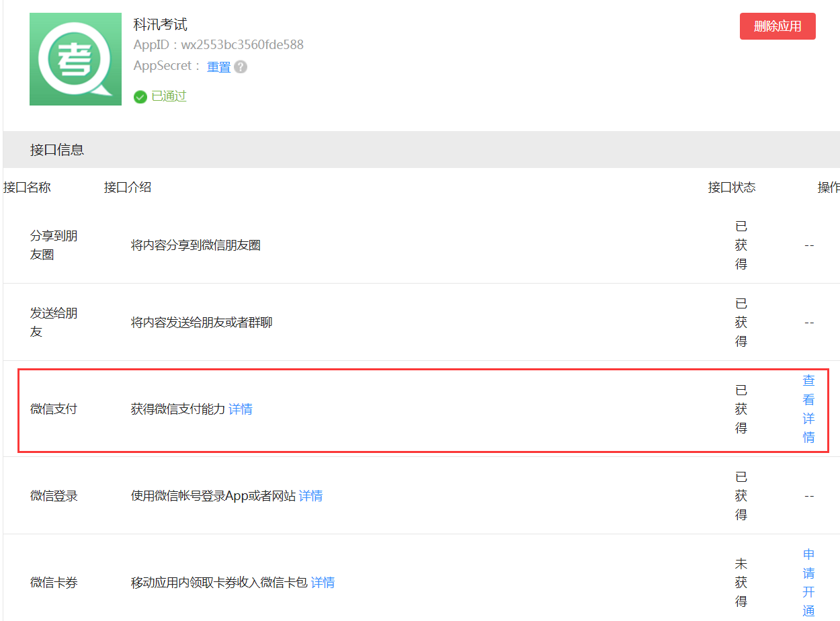Click the 操作 column header
840x621 pixels.
829,187
